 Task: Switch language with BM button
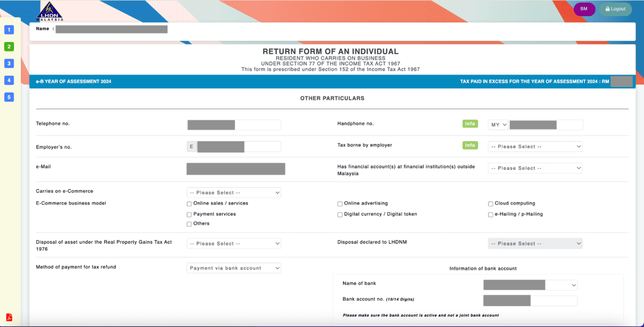pyautogui.click(x=584, y=9)
